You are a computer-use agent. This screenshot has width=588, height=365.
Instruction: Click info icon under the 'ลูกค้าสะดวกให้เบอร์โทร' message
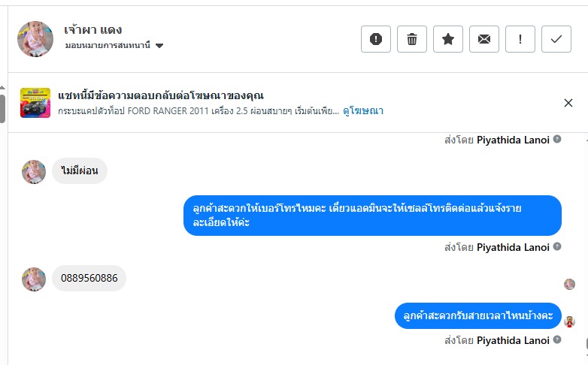coord(557,247)
